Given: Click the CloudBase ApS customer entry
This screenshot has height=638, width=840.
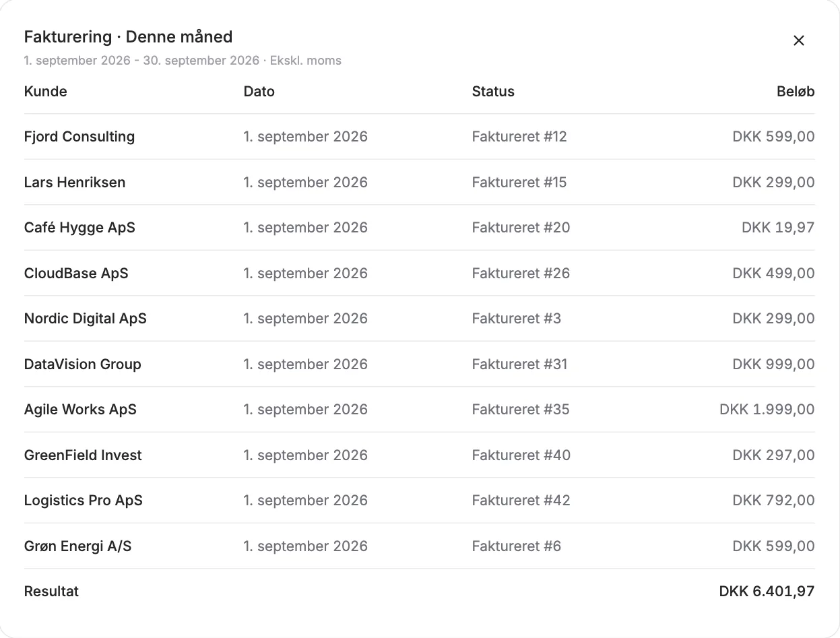Looking at the screenshot, I should (76, 274).
